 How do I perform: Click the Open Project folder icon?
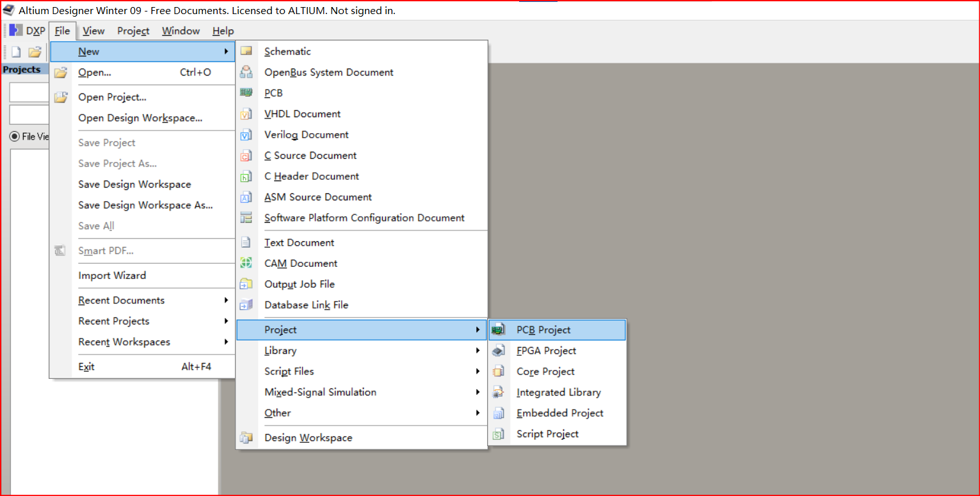(x=61, y=97)
